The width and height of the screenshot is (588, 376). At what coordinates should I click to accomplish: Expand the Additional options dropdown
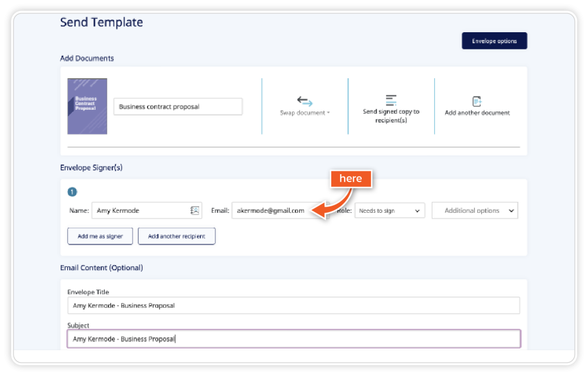coord(474,210)
